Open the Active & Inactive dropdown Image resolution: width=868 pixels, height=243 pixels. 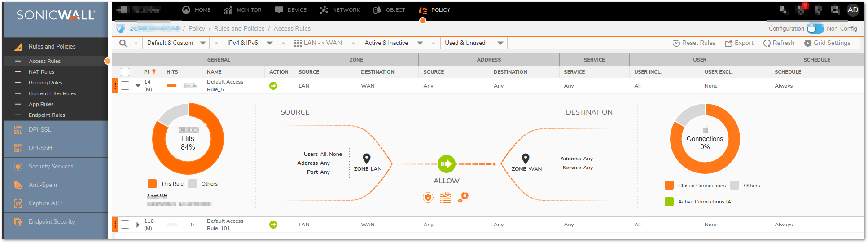394,43
